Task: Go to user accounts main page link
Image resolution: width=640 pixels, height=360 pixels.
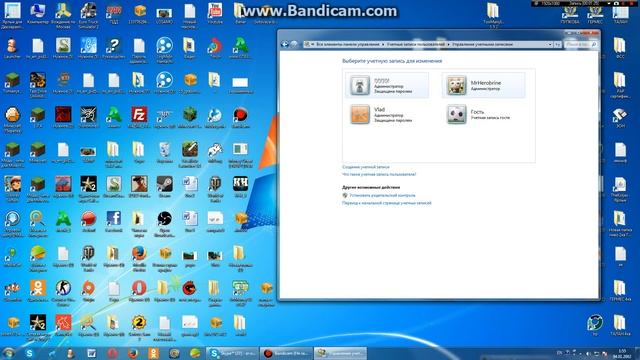Action: pos(387,203)
